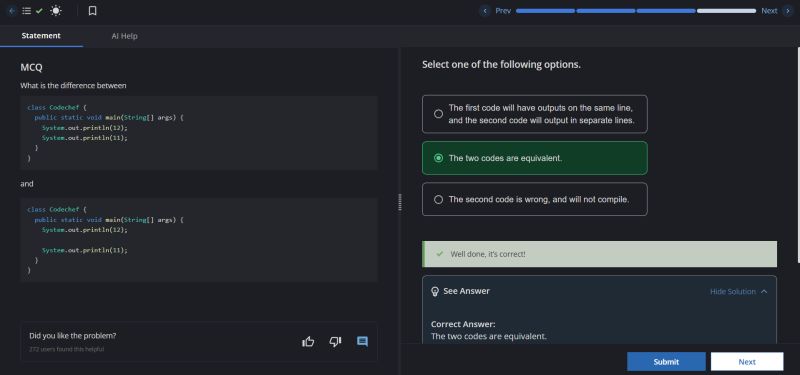Switch to the AI Help tab

point(124,36)
